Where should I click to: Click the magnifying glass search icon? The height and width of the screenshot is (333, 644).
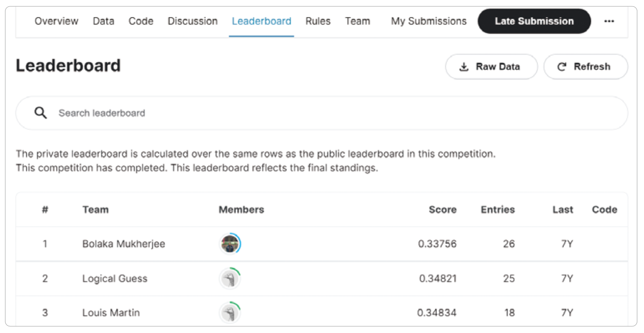(40, 113)
